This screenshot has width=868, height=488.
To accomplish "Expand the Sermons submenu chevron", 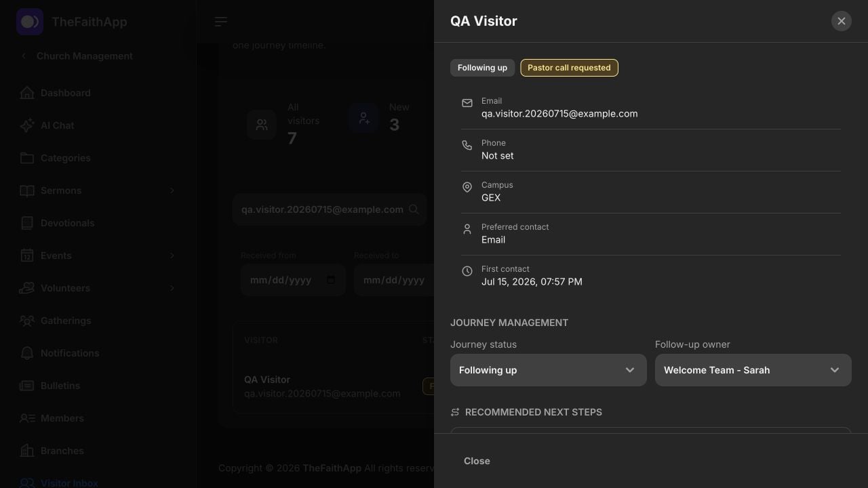I will pyautogui.click(x=172, y=190).
